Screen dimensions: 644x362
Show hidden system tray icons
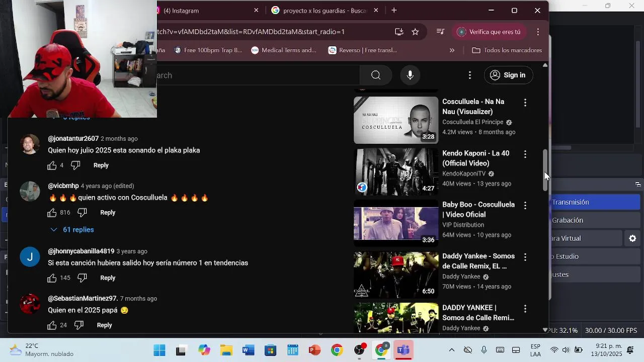coord(451,350)
